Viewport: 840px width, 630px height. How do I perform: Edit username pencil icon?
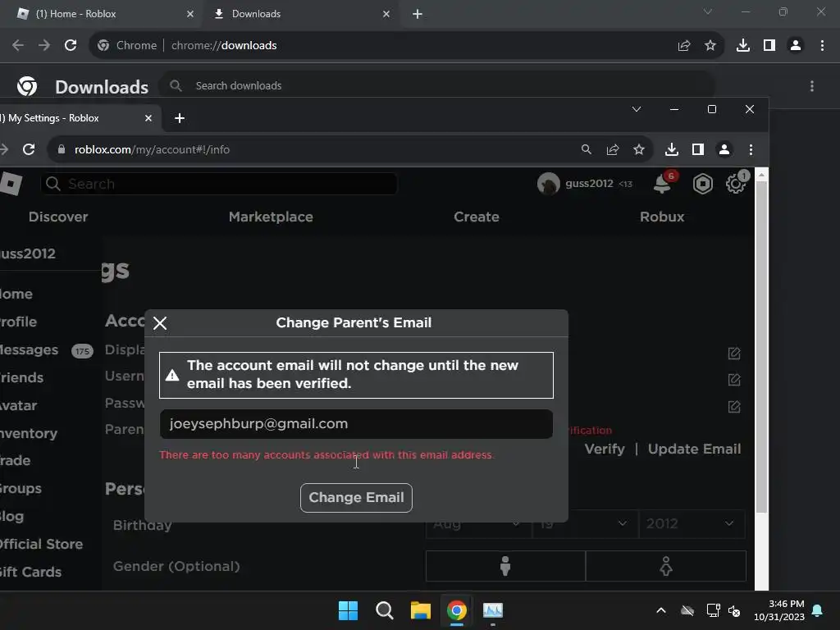tap(734, 380)
